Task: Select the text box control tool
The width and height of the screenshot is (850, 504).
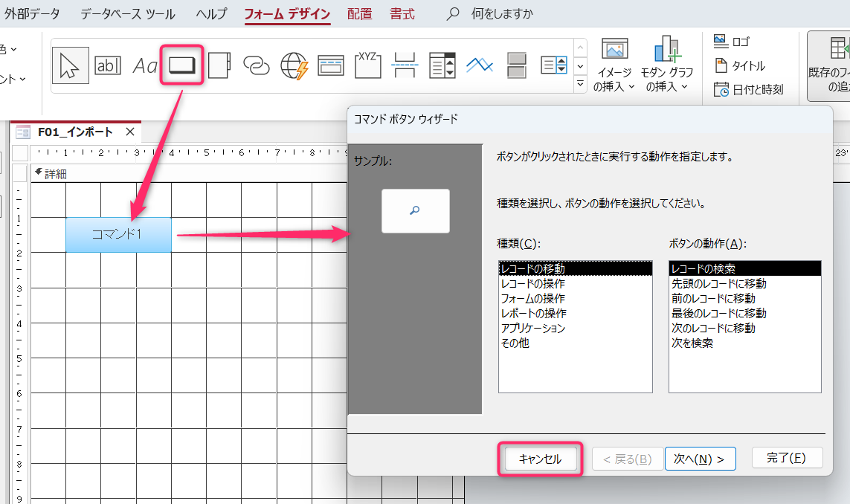Action: coord(108,65)
